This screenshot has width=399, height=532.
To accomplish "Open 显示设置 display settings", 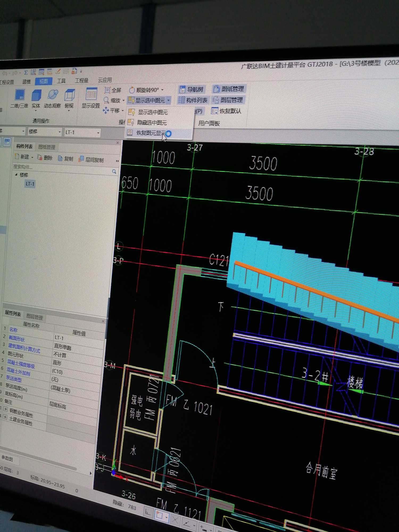I will [91, 98].
